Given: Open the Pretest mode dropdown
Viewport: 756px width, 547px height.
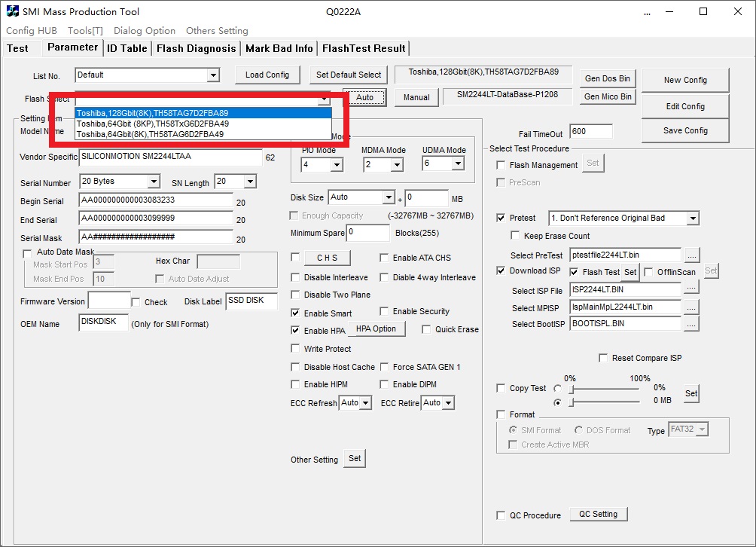Looking at the screenshot, I should point(693,218).
